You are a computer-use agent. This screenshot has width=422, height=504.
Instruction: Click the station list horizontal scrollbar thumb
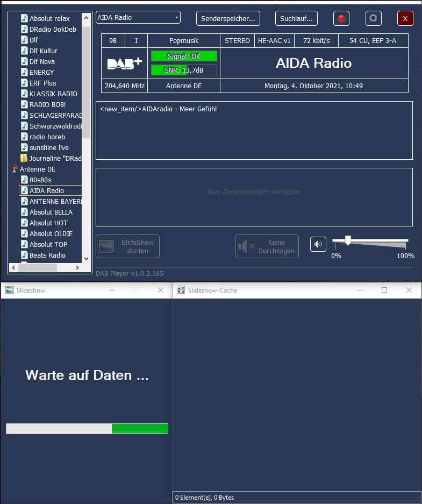[x=38, y=267]
